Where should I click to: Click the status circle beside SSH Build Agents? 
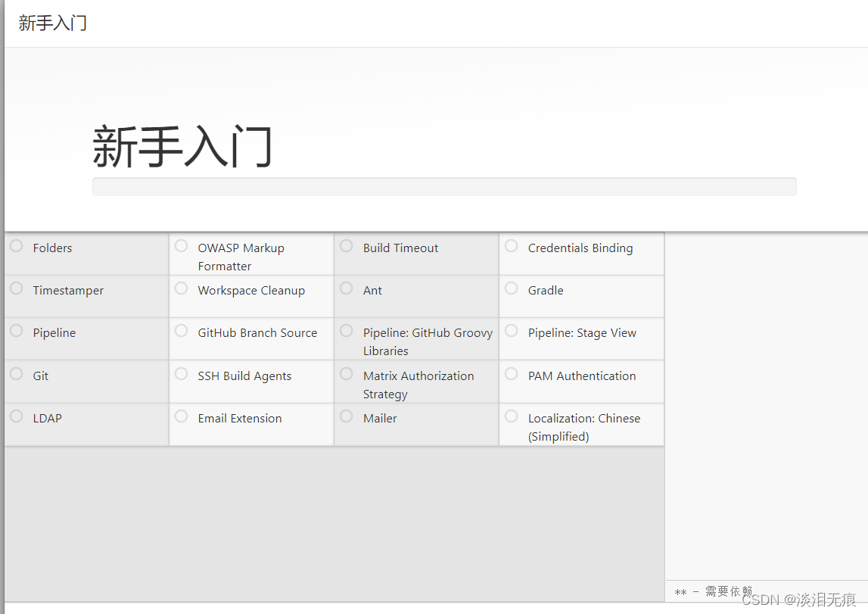[x=181, y=374]
